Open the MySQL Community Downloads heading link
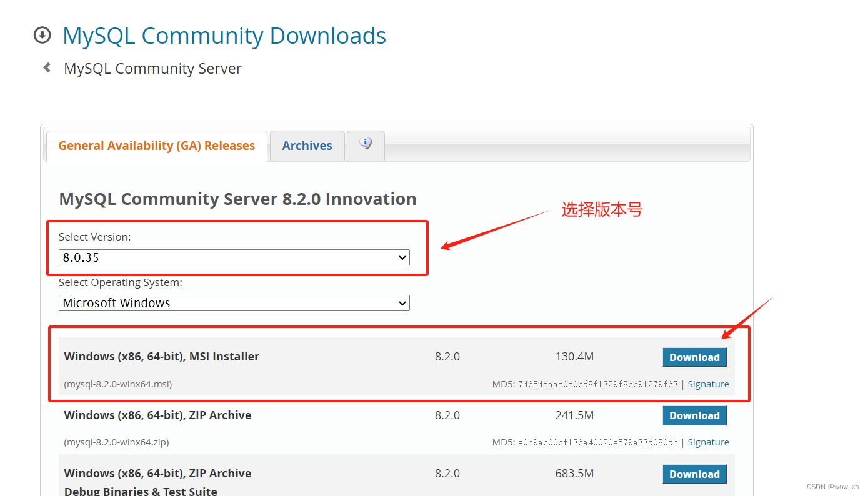This screenshot has width=868, height=496. point(224,36)
